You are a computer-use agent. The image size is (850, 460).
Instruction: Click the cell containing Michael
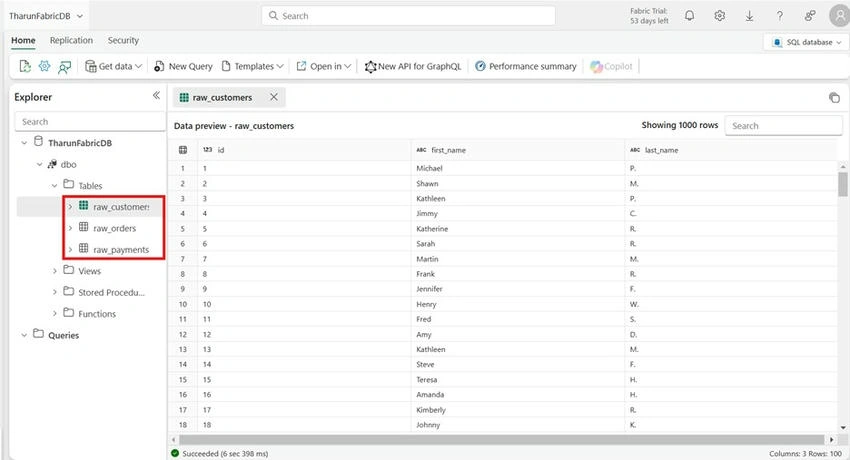tap(518, 168)
